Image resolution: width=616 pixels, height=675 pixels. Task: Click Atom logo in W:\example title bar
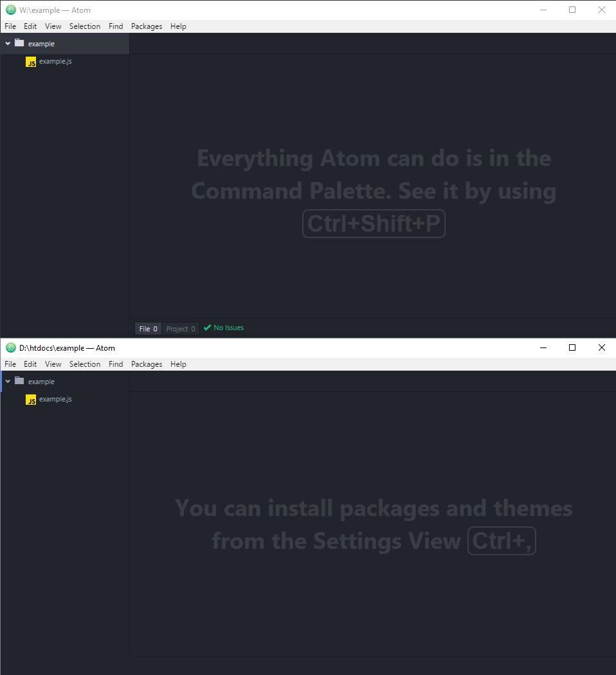[x=11, y=10]
